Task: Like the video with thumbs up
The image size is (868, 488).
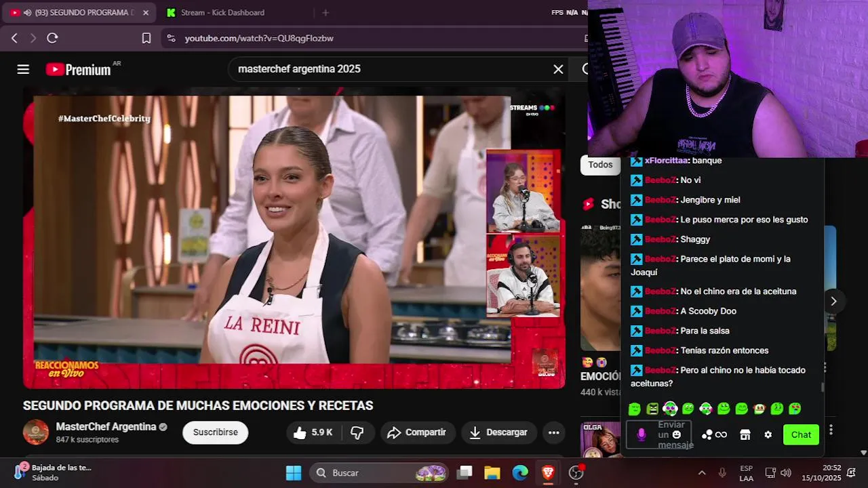Action: pyautogui.click(x=313, y=432)
